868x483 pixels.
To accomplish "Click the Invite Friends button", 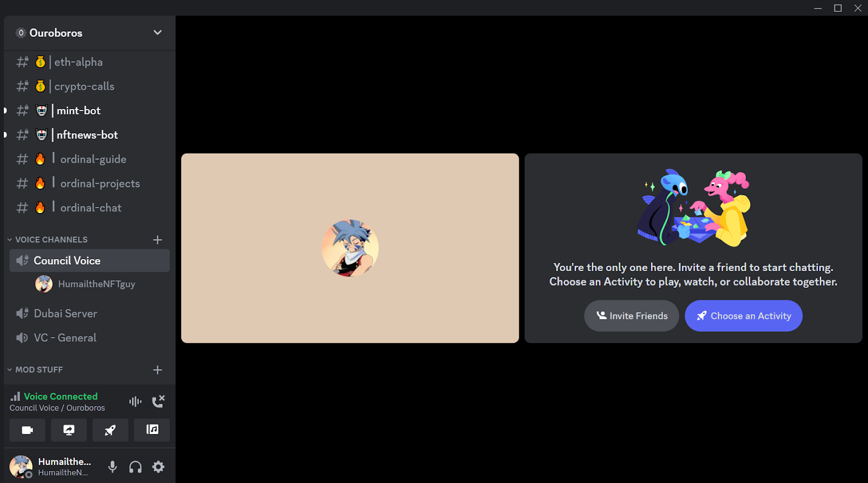I will [631, 316].
